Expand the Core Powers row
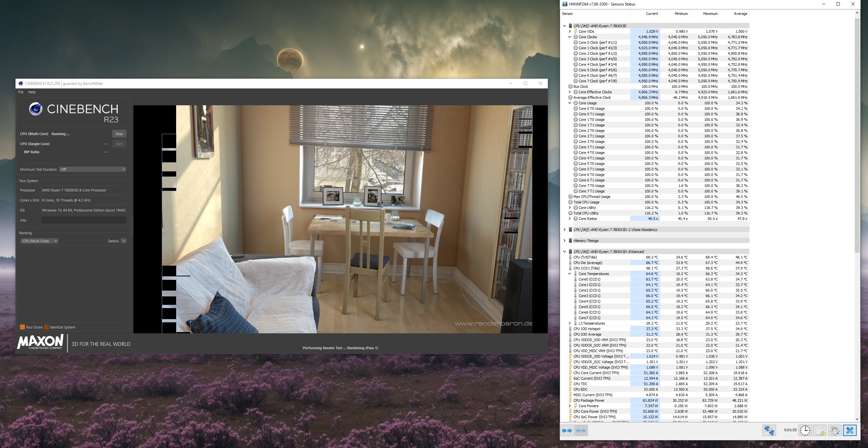Image resolution: width=868 pixels, height=448 pixels. pyautogui.click(x=570, y=406)
